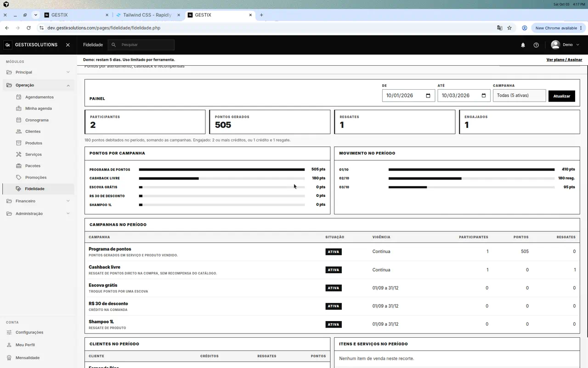The height and width of the screenshot is (368, 588).
Task: Click the Chrome address bar URL
Action: click(x=104, y=28)
